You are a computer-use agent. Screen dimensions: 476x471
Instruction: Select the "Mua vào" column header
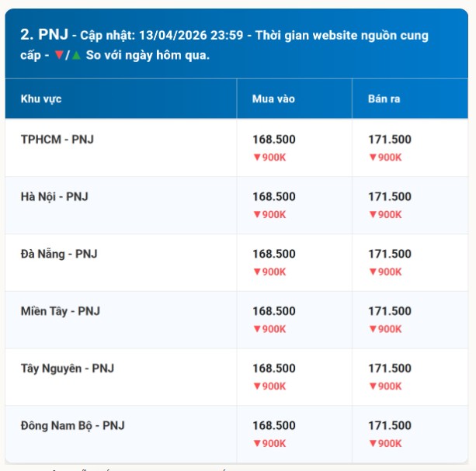[x=273, y=99]
